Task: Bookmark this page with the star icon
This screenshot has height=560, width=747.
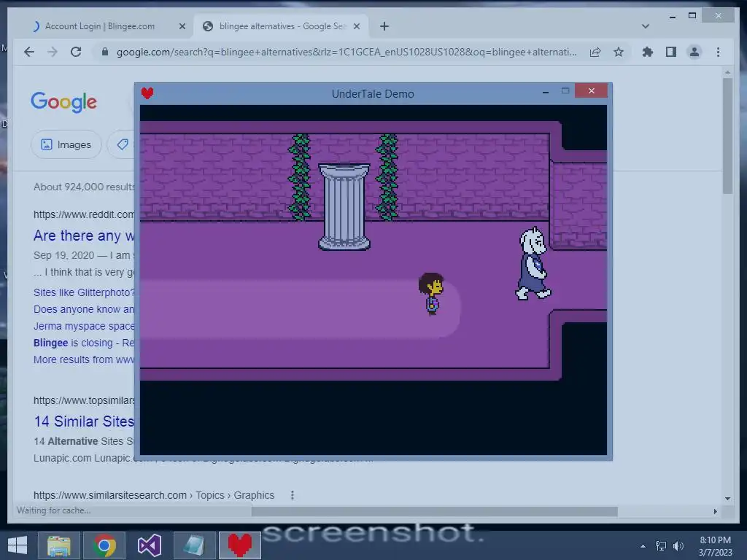Action: [x=619, y=52]
